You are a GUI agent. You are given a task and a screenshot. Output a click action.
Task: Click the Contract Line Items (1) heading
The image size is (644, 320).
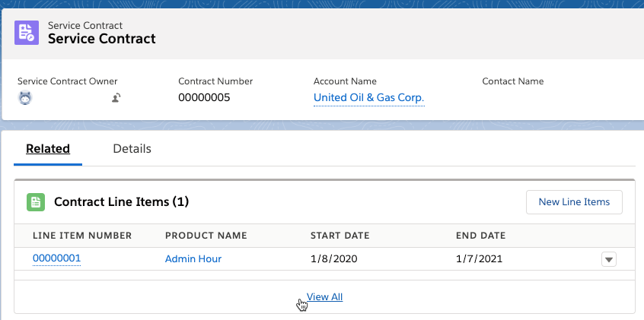pyautogui.click(x=121, y=202)
